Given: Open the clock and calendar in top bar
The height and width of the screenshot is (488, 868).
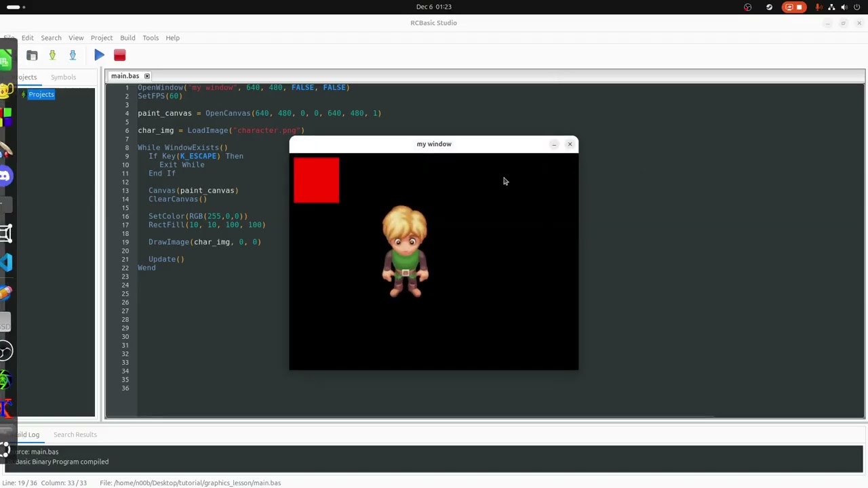Looking at the screenshot, I should pyautogui.click(x=434, y=7).
